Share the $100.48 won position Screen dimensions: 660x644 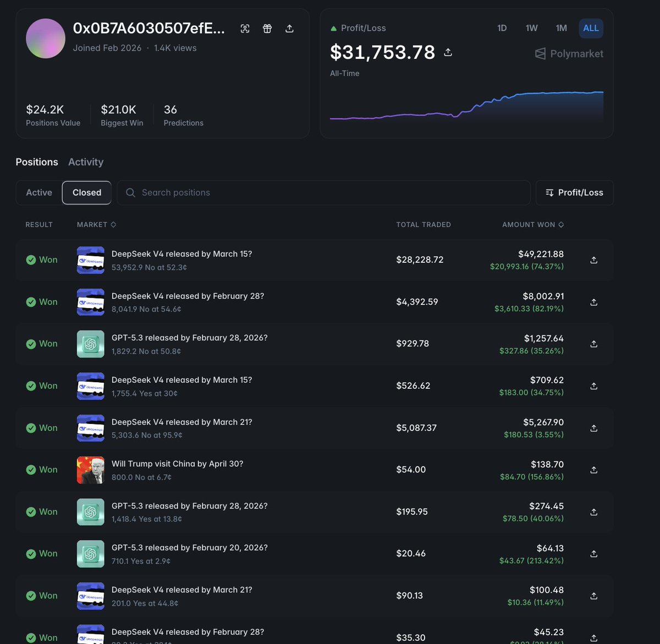(594, 596)
